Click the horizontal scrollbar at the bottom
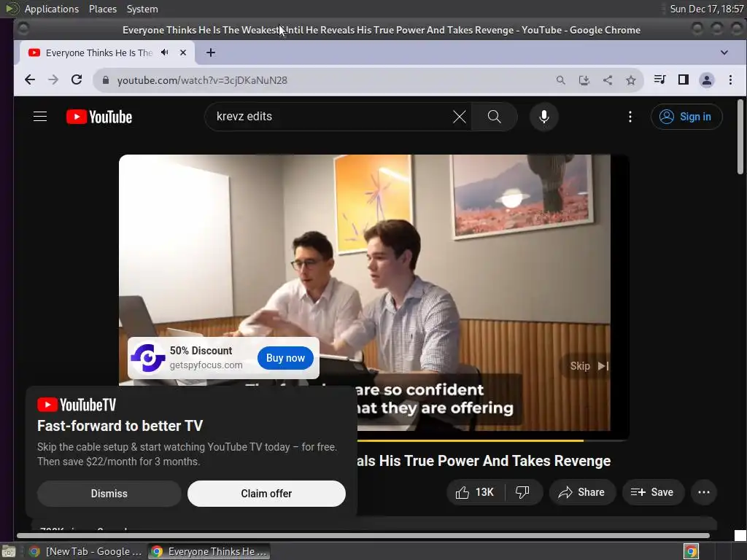The image size is (747, 560). click(363, 536)
